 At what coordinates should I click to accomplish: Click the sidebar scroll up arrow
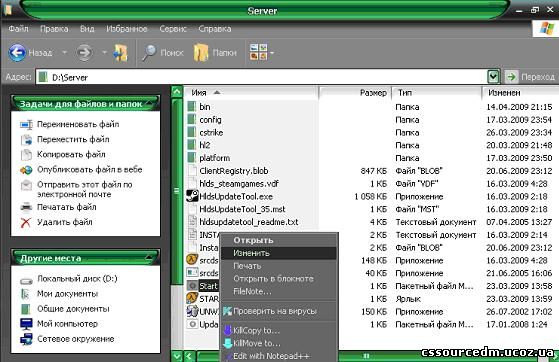point(177,92)
